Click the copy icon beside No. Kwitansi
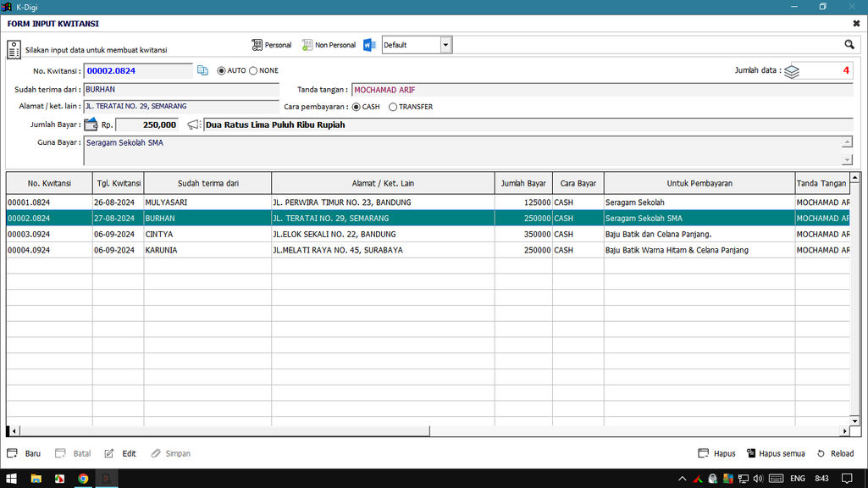The image size is (868, 488). pos(202,70)
